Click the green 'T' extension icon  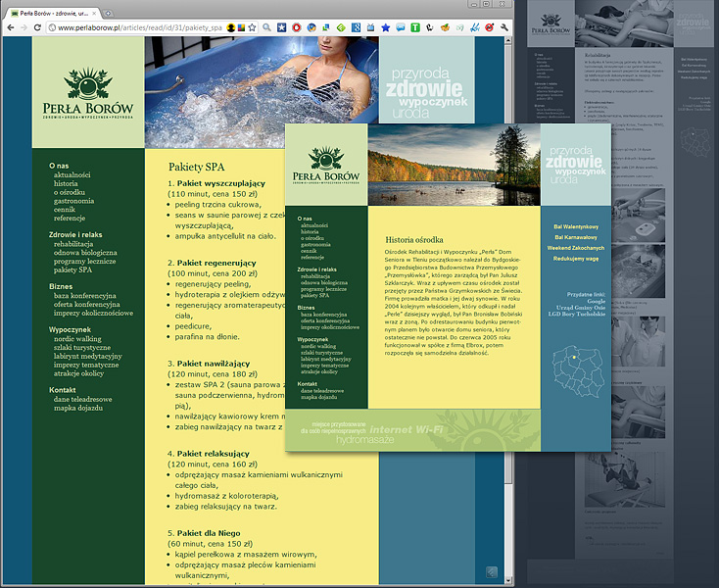point(415,27)
